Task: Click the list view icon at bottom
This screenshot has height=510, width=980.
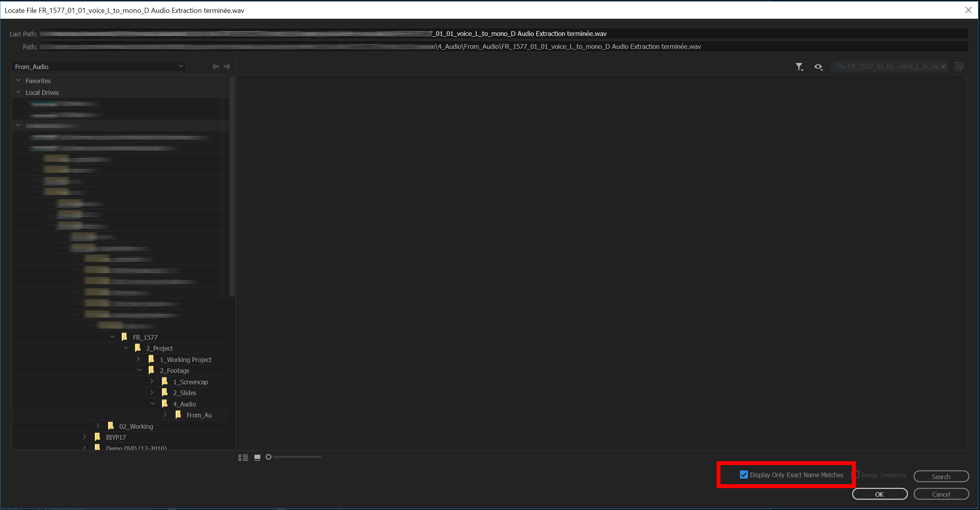Action: (x=244, y=457)
